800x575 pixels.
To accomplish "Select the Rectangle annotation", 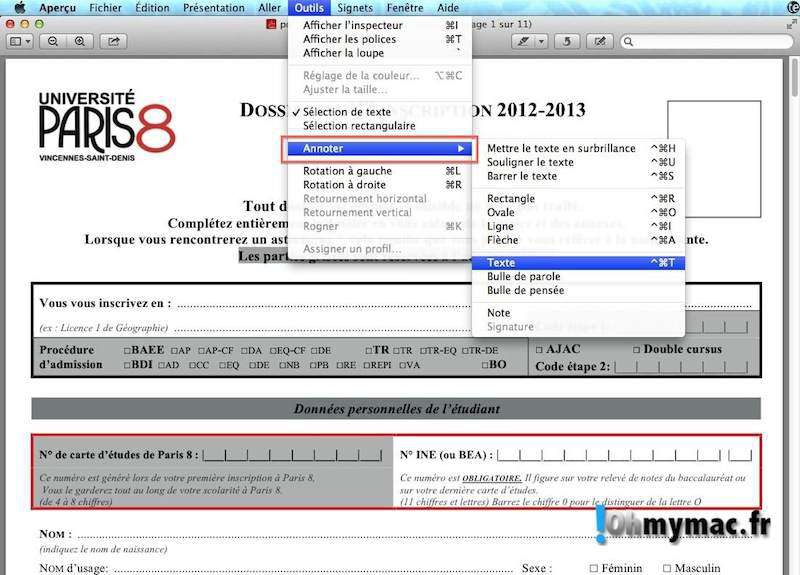I will pyautogui.click(x=579, y=198).
